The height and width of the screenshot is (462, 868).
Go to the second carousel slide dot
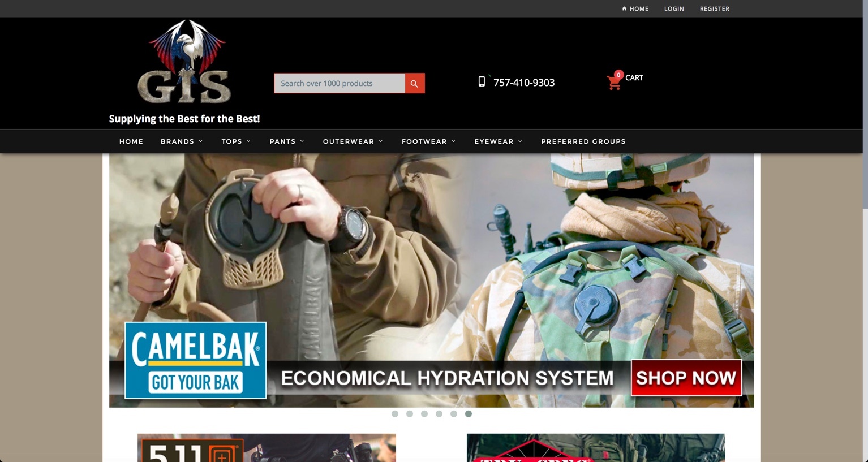[x=410, y=414]
